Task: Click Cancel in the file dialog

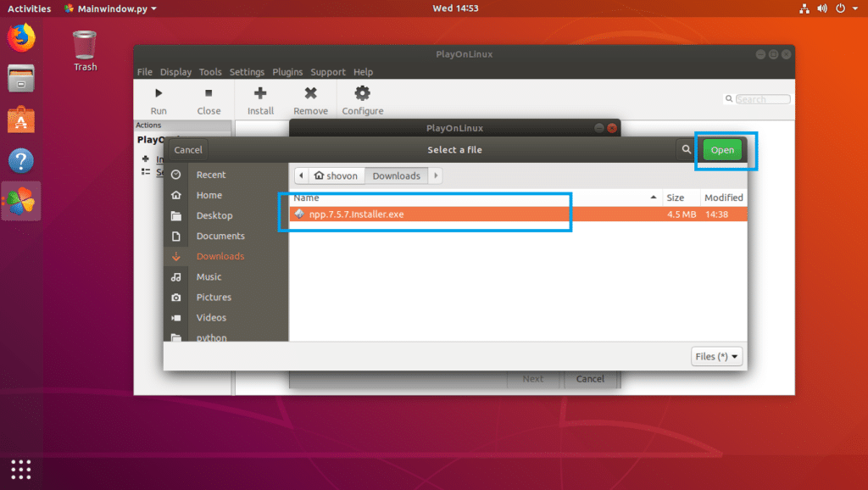Action: [x=188, y=150]
